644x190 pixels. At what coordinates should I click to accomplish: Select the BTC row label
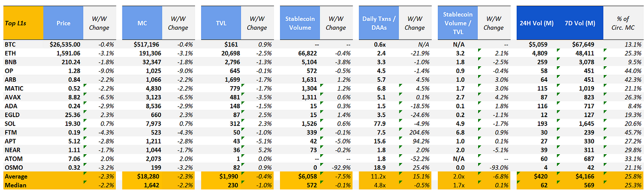pos(10,45)
